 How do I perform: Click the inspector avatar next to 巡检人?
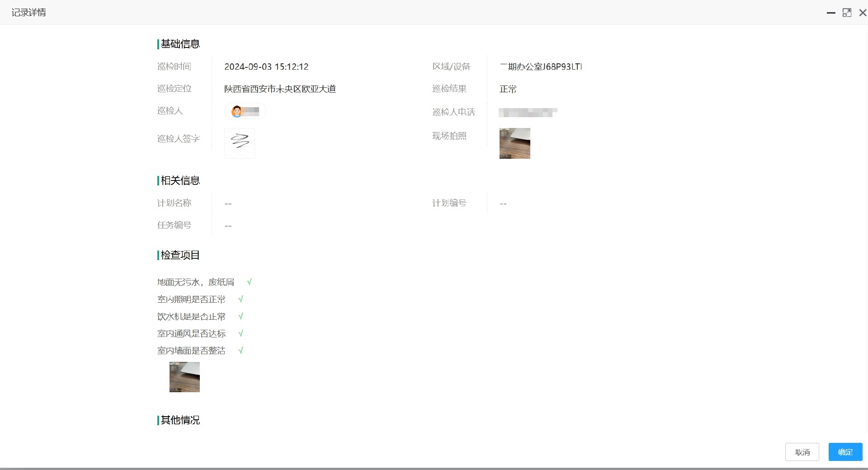[x=237, y=111]
